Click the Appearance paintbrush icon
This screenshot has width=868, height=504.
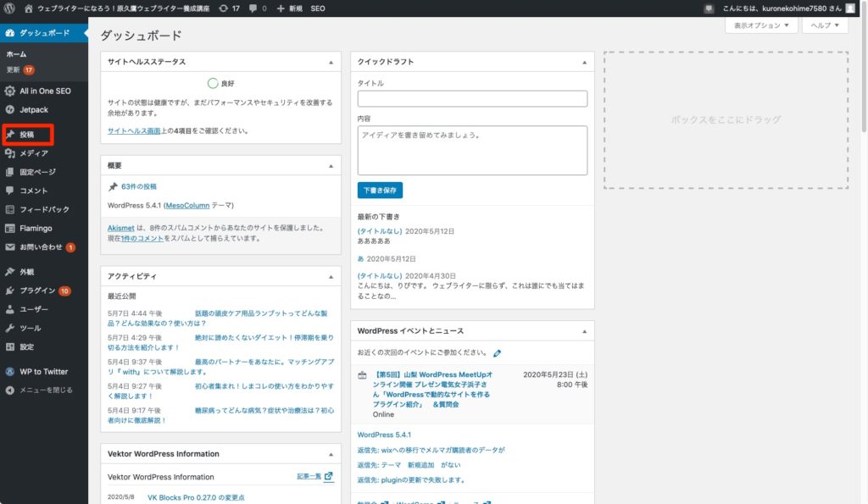coord(9,272)
